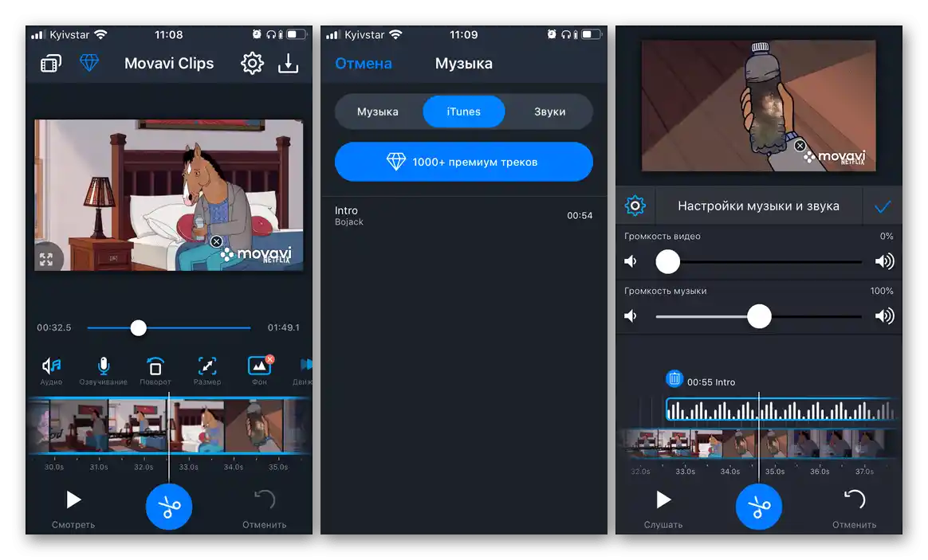
Task: Tap Отменить undo on left screen
Action: click(x=264, y=508)
